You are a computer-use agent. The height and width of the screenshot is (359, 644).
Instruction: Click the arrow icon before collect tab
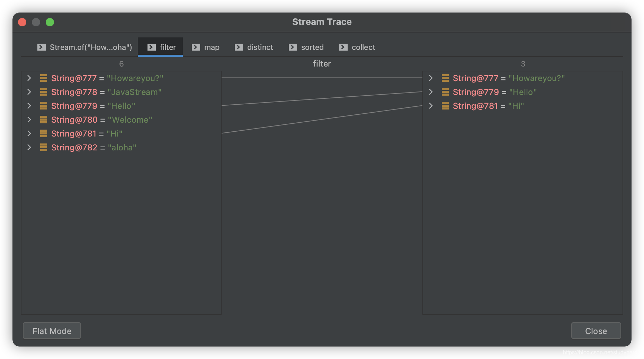(x=343, y=47)
